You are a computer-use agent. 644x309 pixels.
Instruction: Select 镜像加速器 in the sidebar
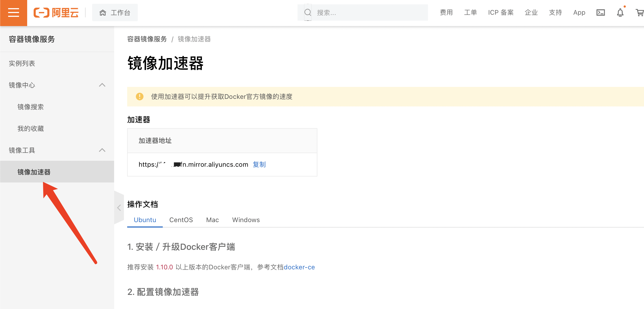[57, 172]
